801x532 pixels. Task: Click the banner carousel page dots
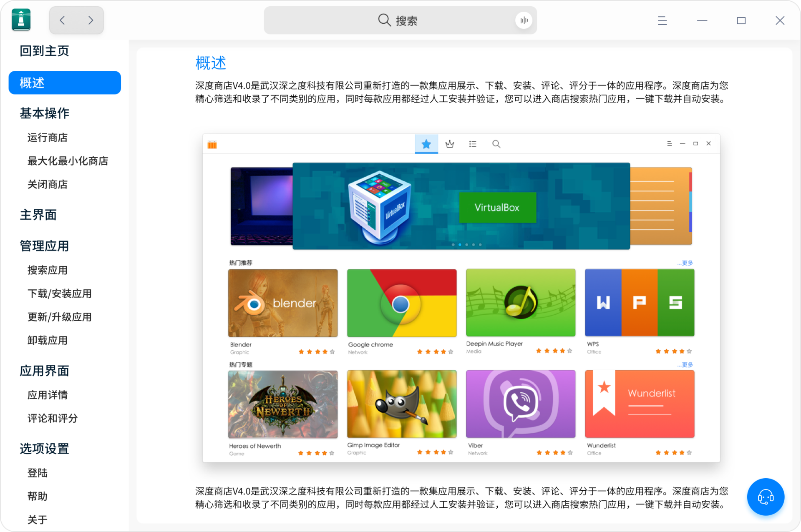click(466, 245)
